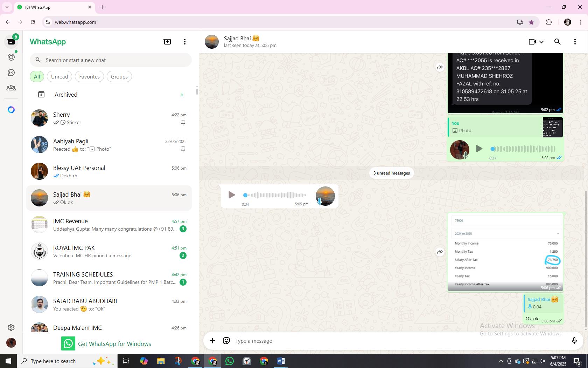Click the site info icon beside URL
Screen dimensions: 588x368
pyautogui.click(x=48, y=22)
